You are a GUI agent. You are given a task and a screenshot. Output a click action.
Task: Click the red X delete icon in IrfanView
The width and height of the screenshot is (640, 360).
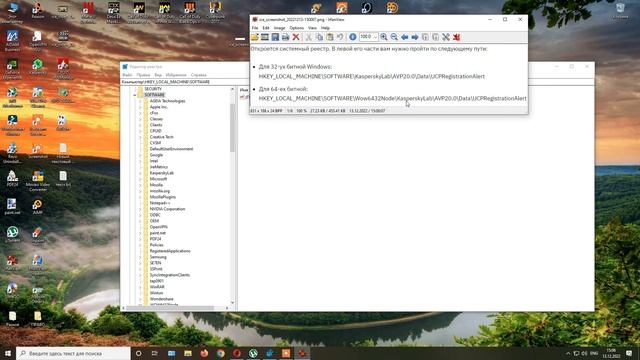[x=296, y=37]
